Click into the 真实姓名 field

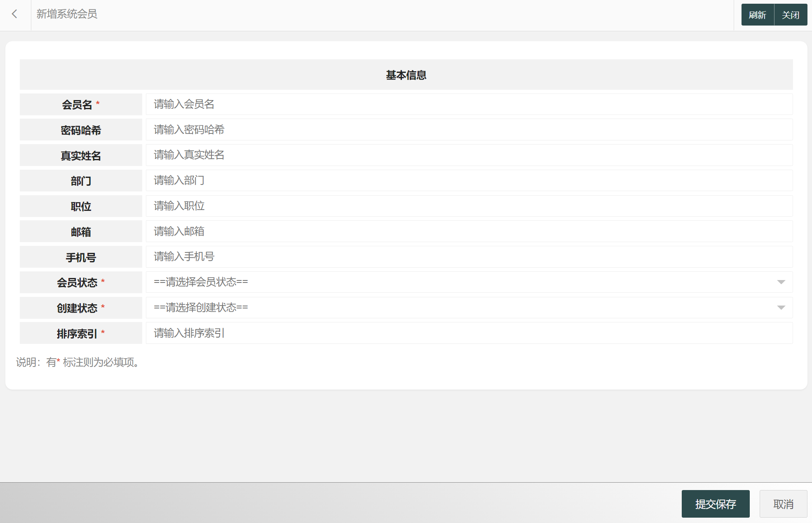(469, 155)
